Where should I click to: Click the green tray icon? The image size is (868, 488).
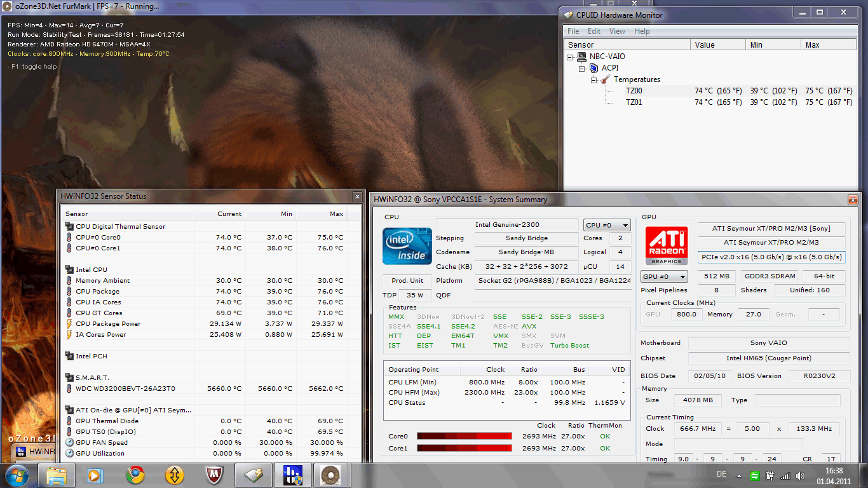coord(754,475)
